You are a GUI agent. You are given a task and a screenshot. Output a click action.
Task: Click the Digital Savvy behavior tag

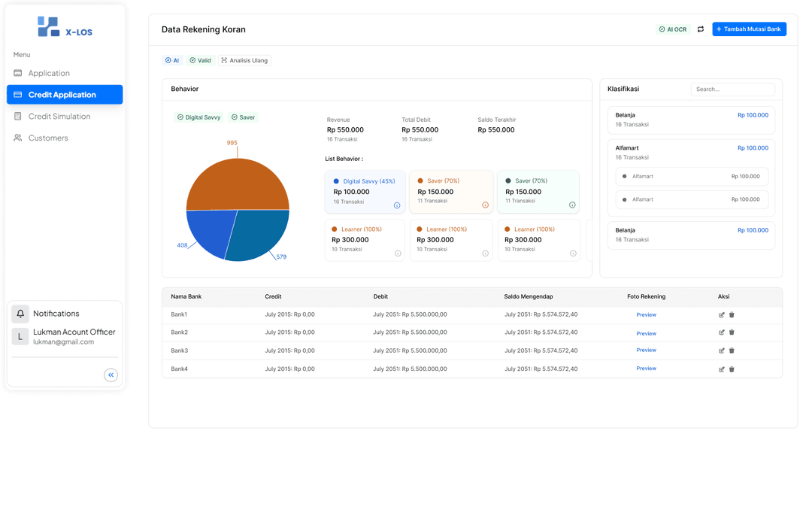198,117
